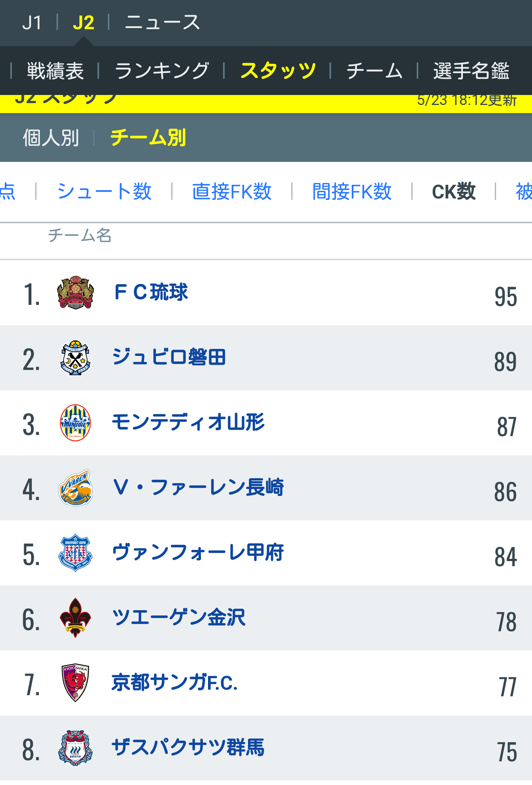Tap the Kyoto Sanga team crest

(x=75, y=683)
